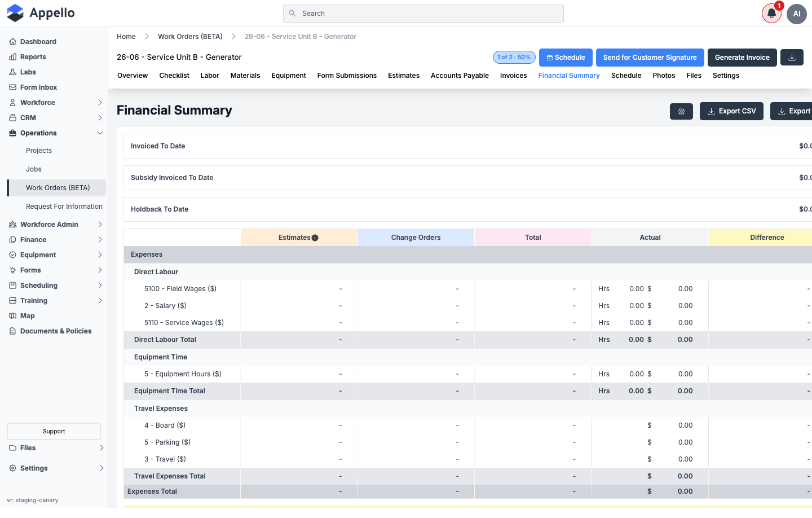
Task: Expand the sidebar Files chevron
Action: [x=101, y=448]
